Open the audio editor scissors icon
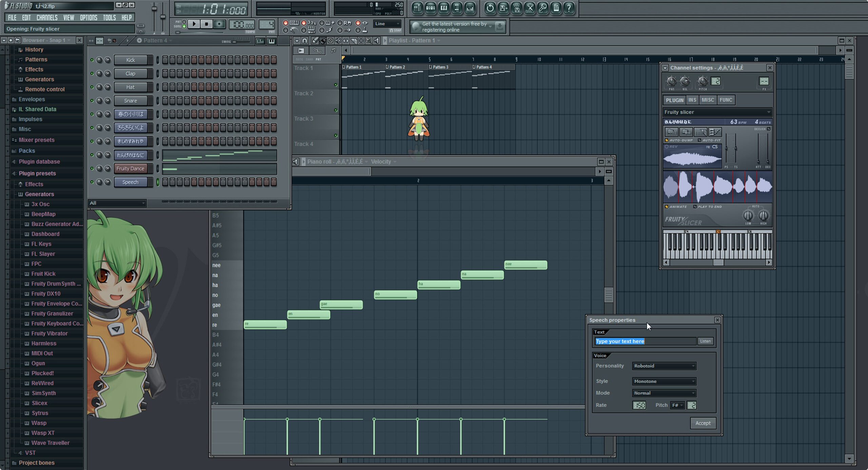868x470 pixels. point(530,8)
